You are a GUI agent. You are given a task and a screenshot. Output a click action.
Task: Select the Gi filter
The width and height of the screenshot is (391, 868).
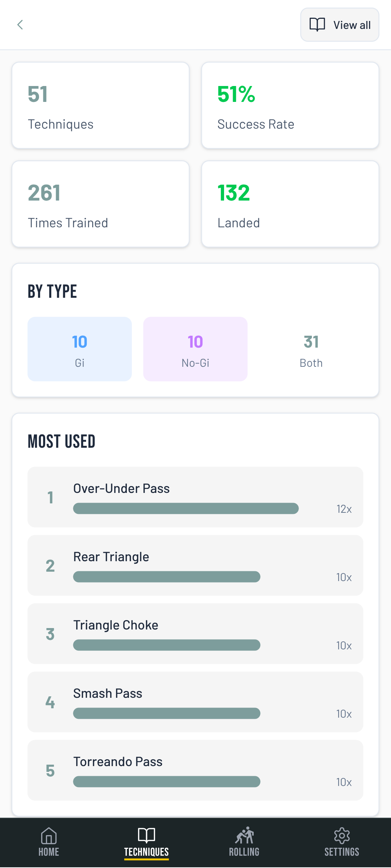pos(79,349)
